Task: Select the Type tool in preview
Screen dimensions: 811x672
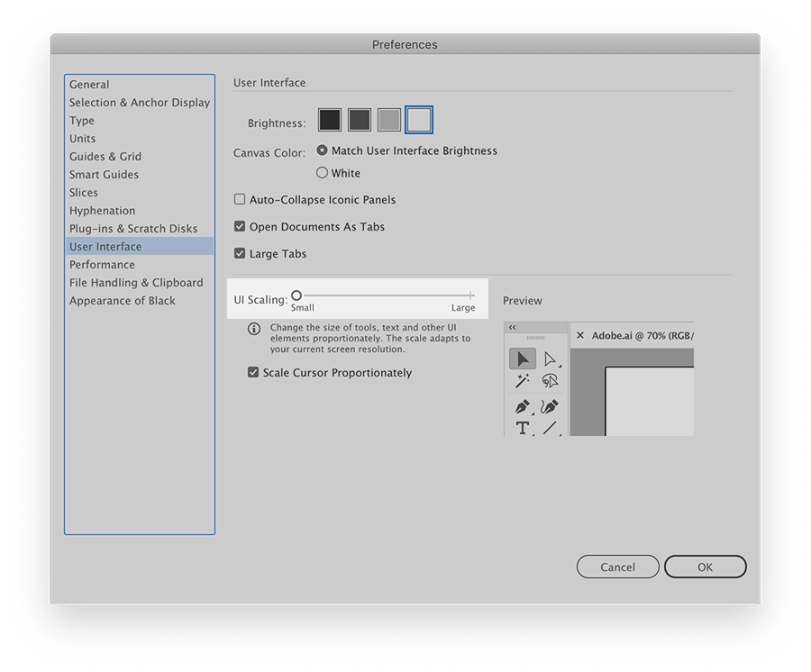Action: [523, 428]
